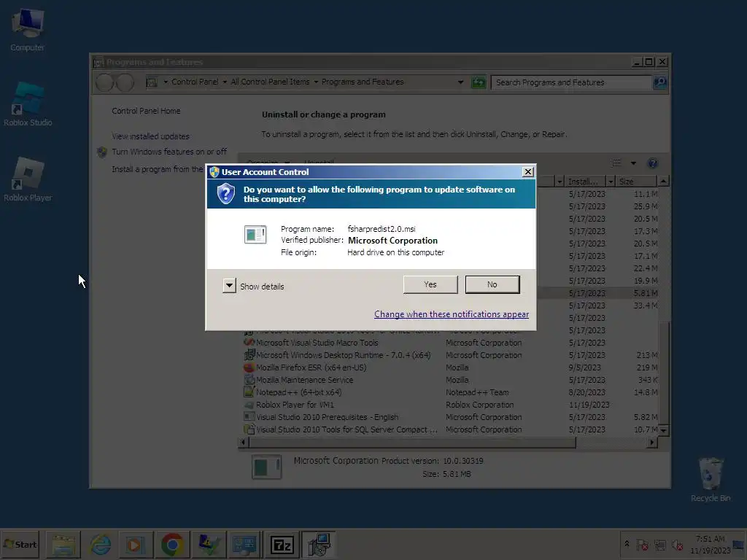Click the Search Programs and Features box
747x560 pixels.
click(x=572, y=82)
